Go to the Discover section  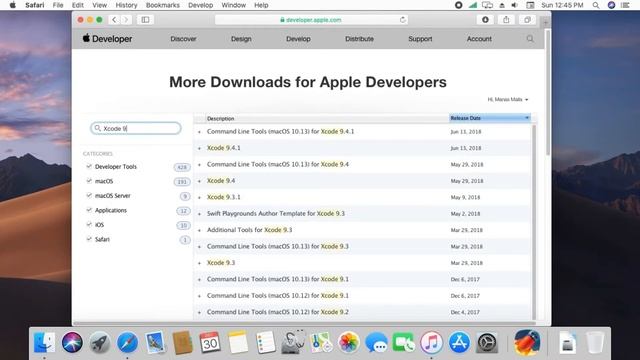(x=183, y=39)
